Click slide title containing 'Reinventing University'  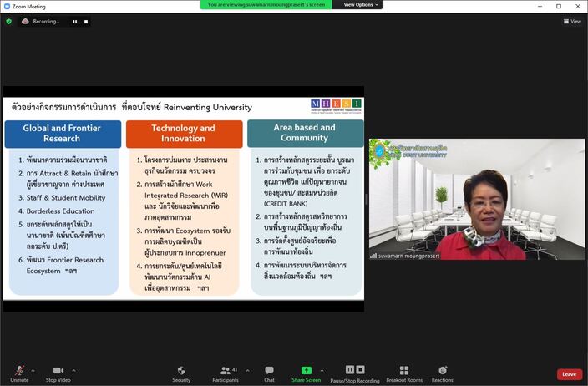(132, 107)
